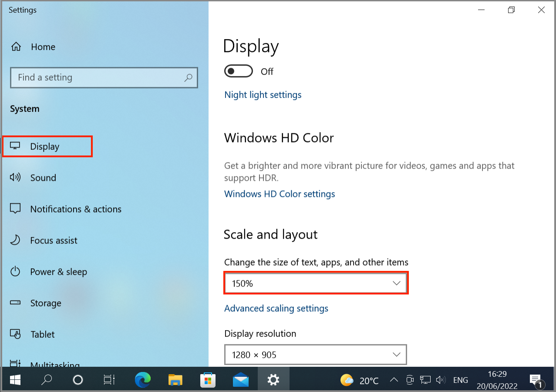Close the Settings window
The width and height of the screenshot is (556, 392).
pos(541,10)
